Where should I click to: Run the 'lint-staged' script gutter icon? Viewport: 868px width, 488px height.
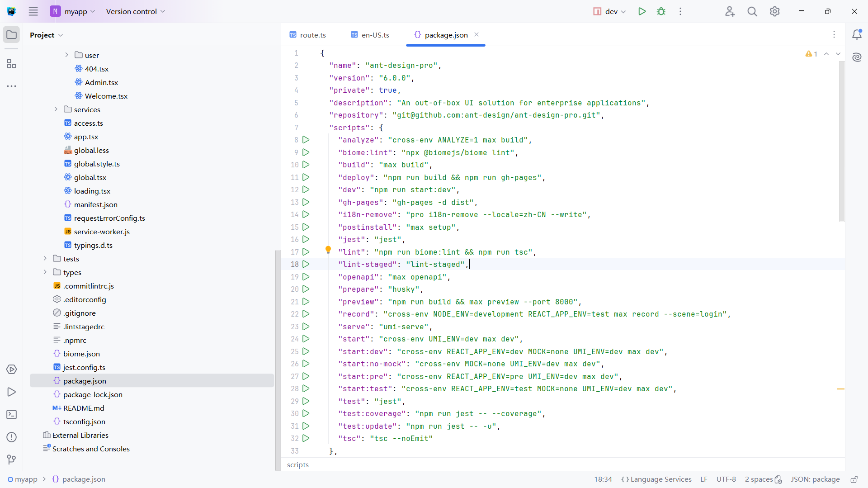click(306, 264)
